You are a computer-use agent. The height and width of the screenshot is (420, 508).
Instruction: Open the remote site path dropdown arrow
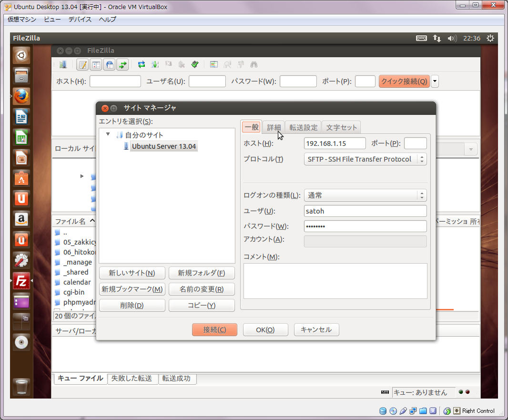[x=471, y=149]
